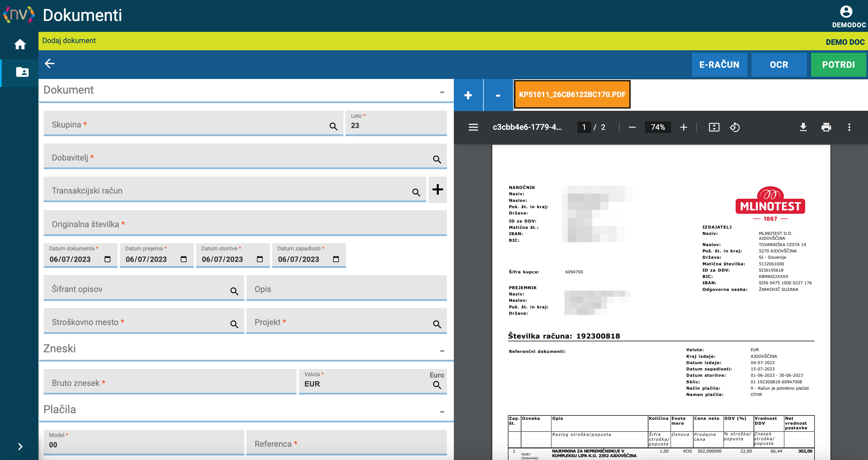The height and width of the screenshot is (460, 868).
Task: Fit PDF page to width
Action: [714, 127]
